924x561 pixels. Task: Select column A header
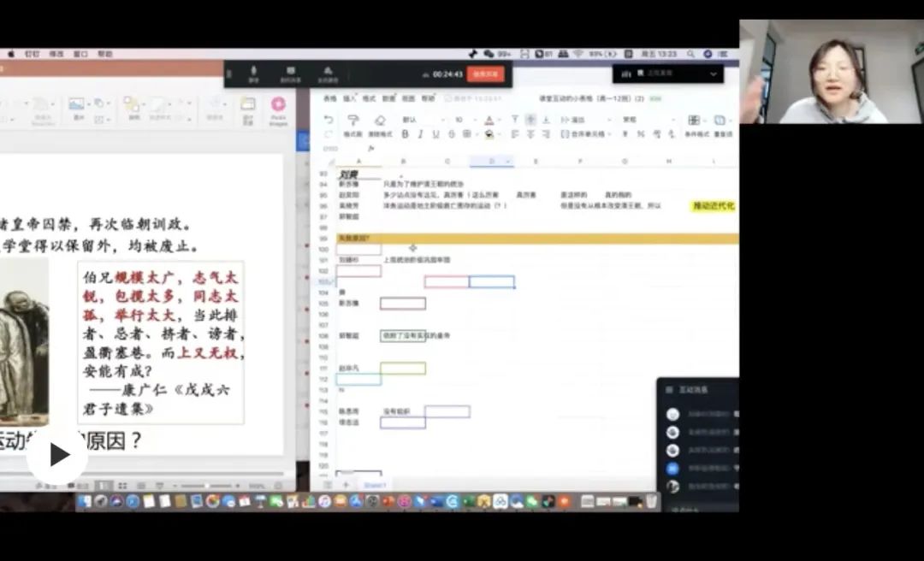point(358,162)
